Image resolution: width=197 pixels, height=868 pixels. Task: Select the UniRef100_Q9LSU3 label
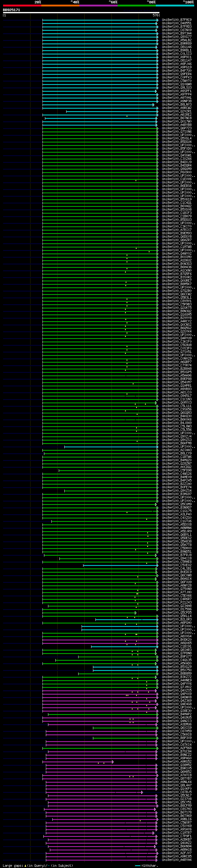[x=176, y=88]
